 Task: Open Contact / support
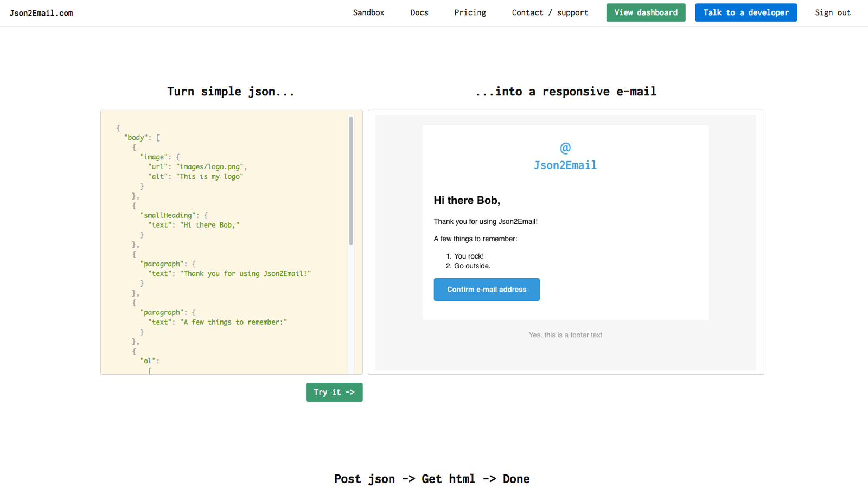tap(550, 12)
